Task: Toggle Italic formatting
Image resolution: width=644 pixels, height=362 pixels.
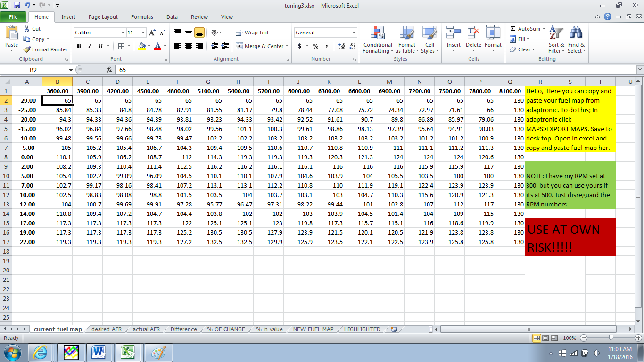Action: click(90, 46)
